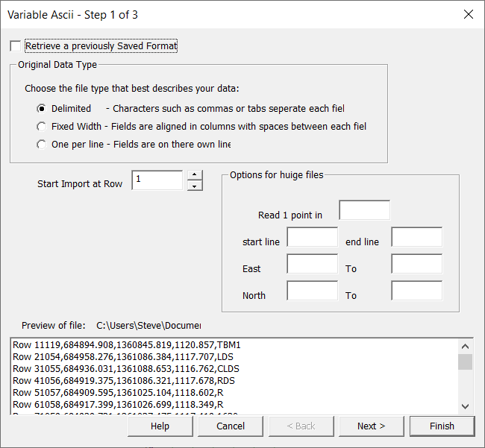The height and width of the screenshot is (448, 485).
Task: Focus the North To value field
Action: coord(416,291)
